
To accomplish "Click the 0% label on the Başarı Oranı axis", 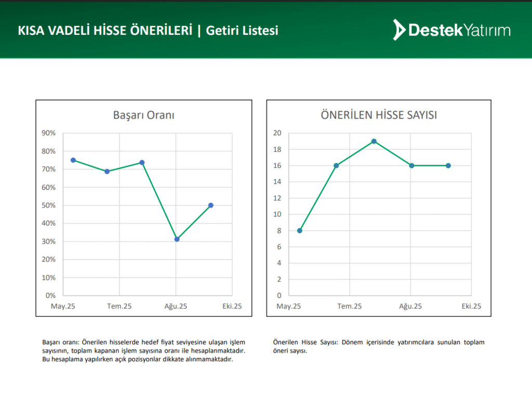I will [x=50, y=295].
